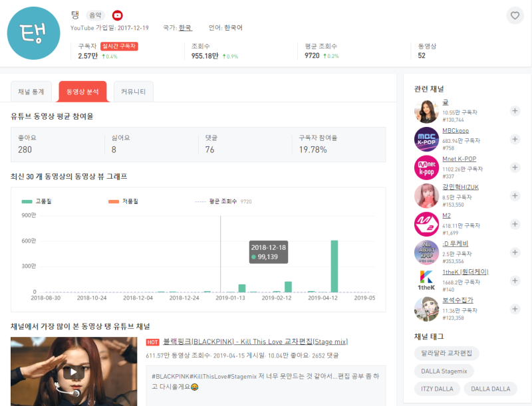Viewport: 532px width, 406px height.
Task: Click the HOT badge beside video title
Action: point(153,342)
